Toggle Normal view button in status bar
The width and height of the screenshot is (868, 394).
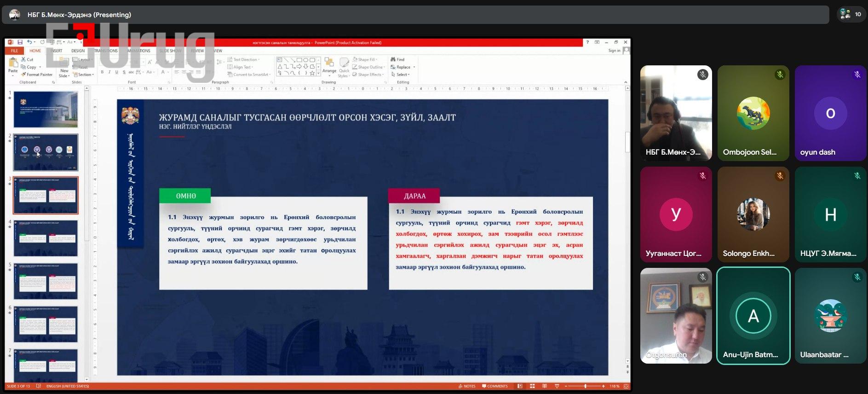coord(520,386)
